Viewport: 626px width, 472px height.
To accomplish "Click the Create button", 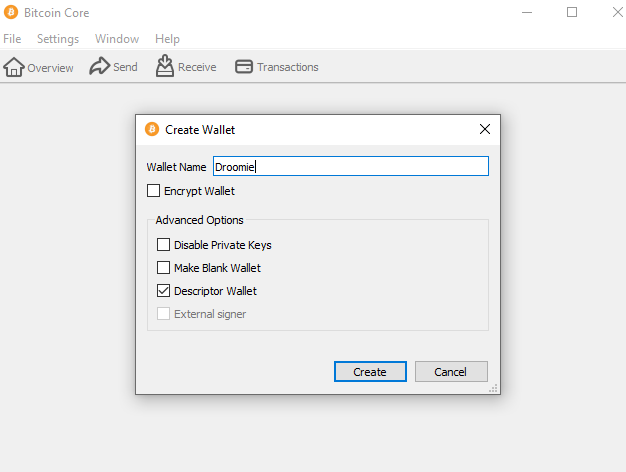I will tap(370, 372).
